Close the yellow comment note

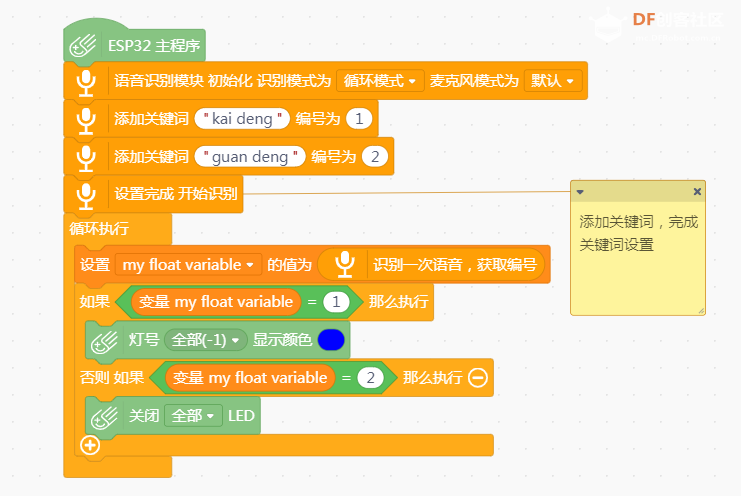pyautogui.click(x=697, y=192)
